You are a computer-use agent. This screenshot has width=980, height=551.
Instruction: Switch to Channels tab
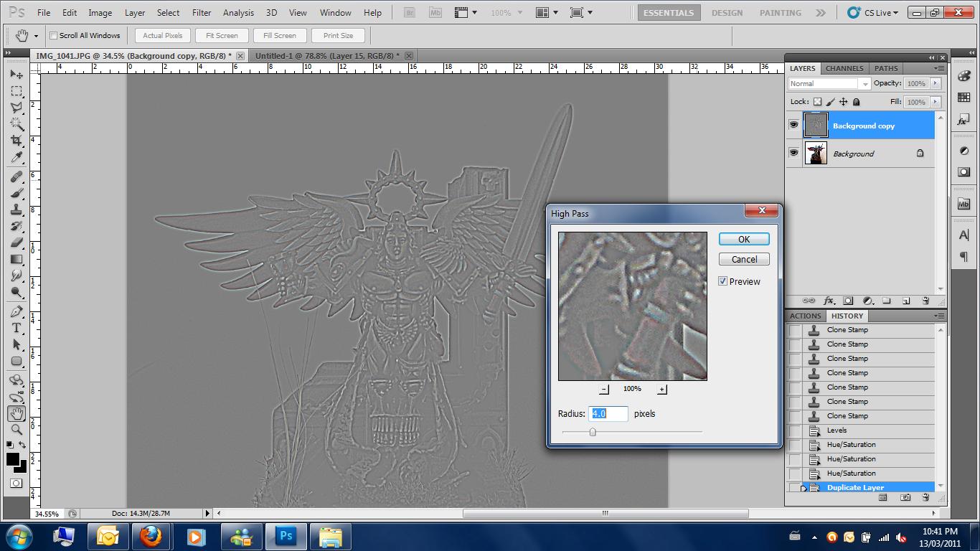click(x=844, y=68)
